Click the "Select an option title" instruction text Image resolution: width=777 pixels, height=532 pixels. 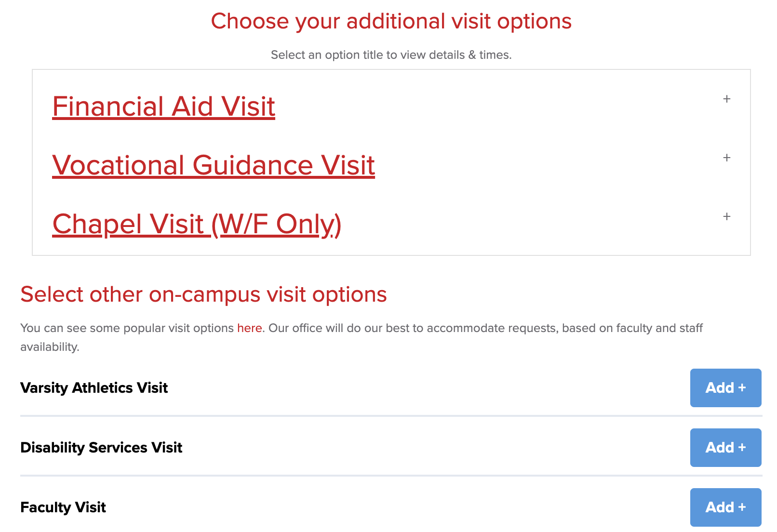(391, 55)
